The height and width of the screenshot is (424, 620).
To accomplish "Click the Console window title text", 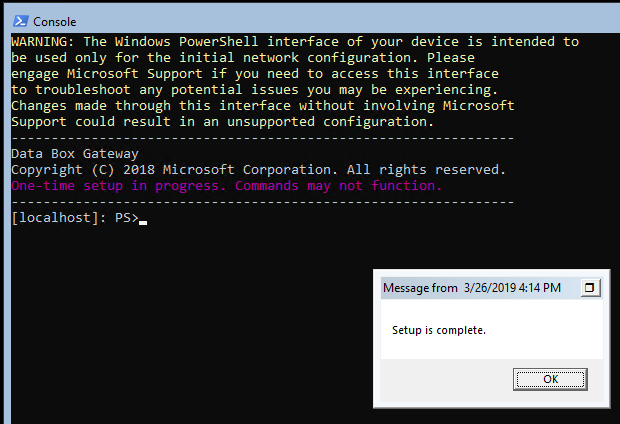I will pos(54,21).
